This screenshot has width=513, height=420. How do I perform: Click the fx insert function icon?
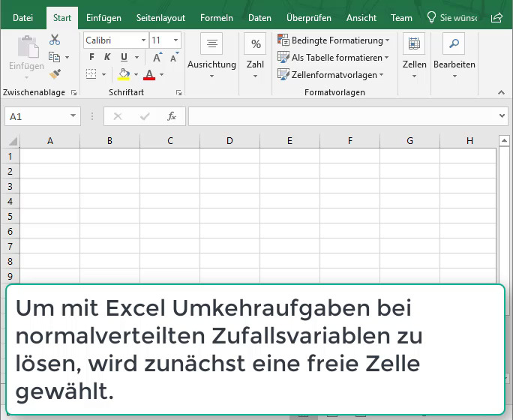[172, 116]
